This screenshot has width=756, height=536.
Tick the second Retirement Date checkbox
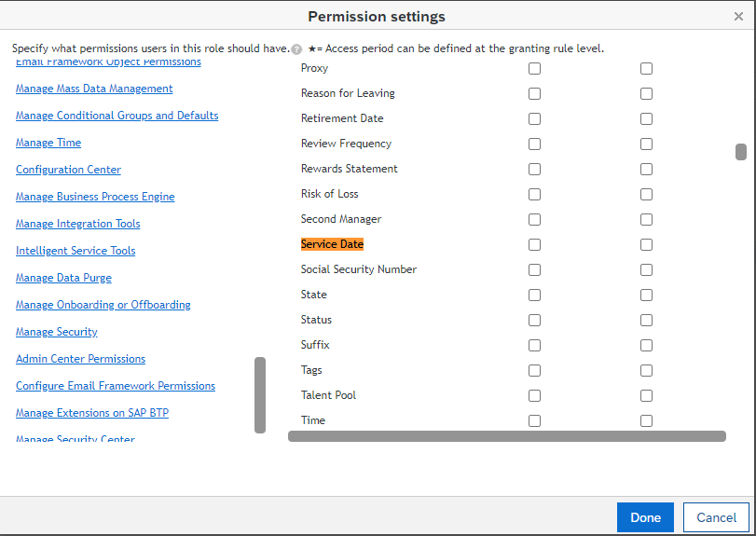[646, 118]
